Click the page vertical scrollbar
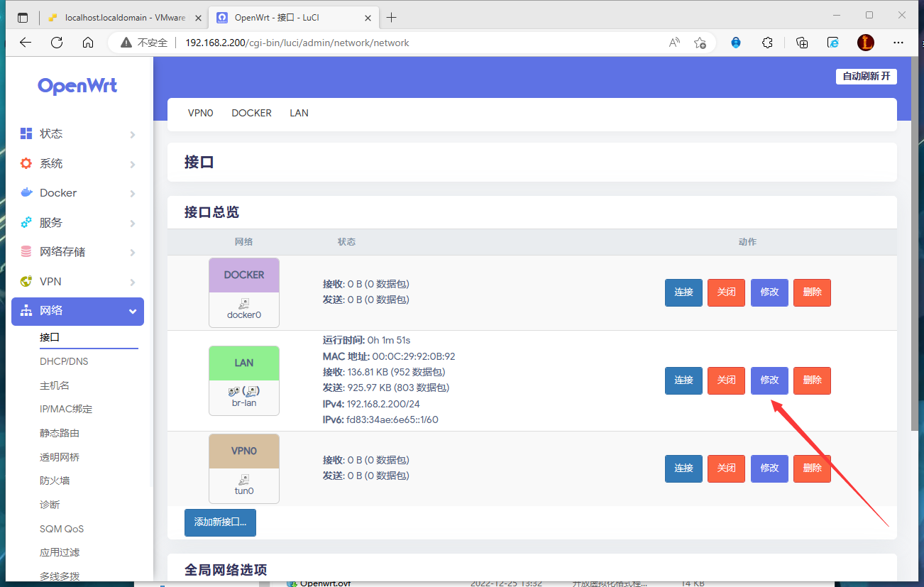Screen dimensions: 924x587 tap(915, 243)
